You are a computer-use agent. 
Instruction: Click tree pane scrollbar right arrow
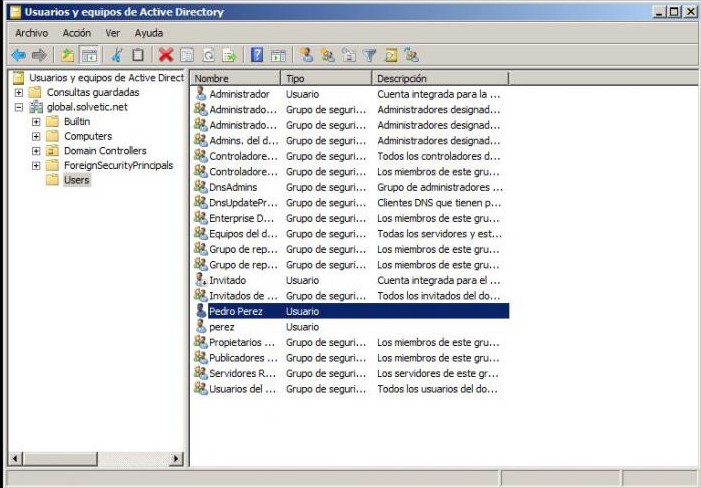(176, 459)
